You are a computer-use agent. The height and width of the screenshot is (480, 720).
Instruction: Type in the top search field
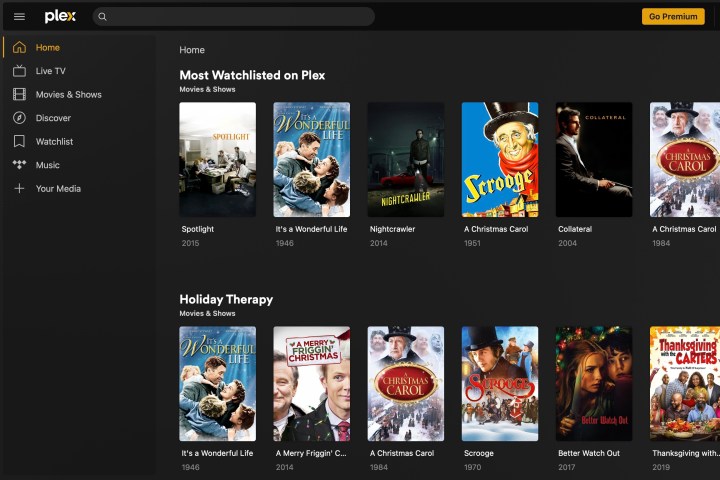click(240, 17)
